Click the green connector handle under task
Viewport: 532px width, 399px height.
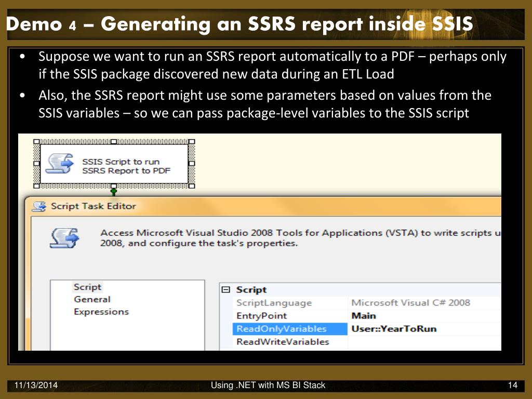(x=114, y=192)
